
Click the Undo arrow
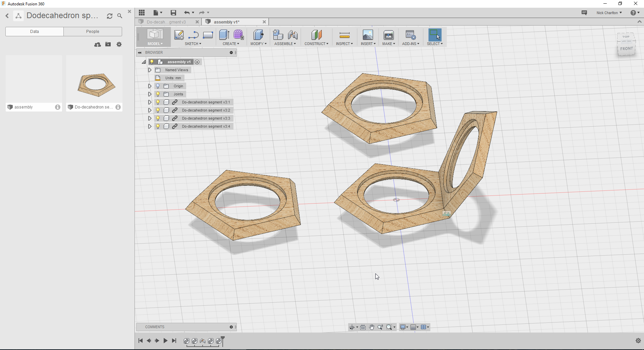click(x=187, y=13)
